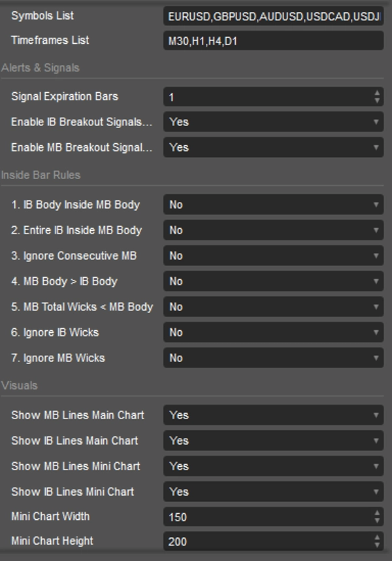Screen dimensions: 392x561
Task: Open the Enable IB Breakout Signals dropdown
Action: tap(274, 122)
